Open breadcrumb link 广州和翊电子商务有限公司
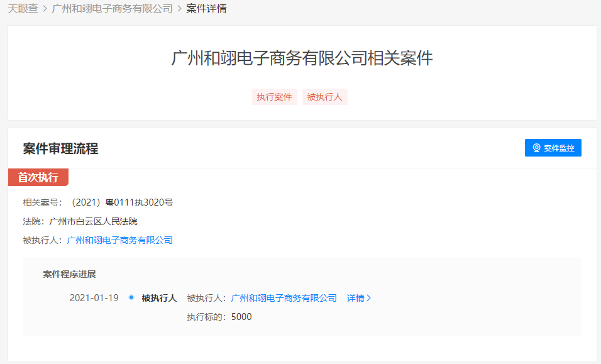The height and width of the screenshot is (364, 601). pyautogui.click(x=113, y=8)
